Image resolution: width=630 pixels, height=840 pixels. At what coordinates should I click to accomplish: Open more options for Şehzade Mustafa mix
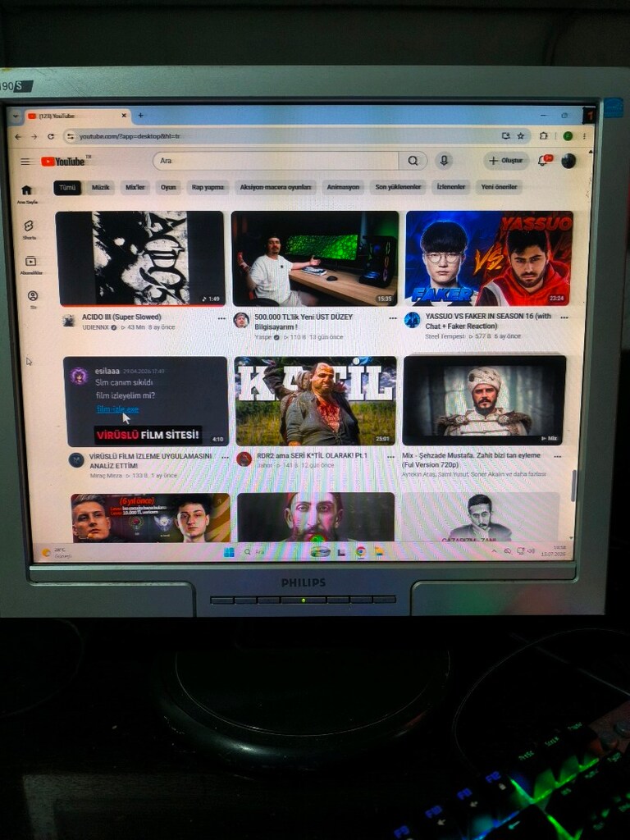558,456
